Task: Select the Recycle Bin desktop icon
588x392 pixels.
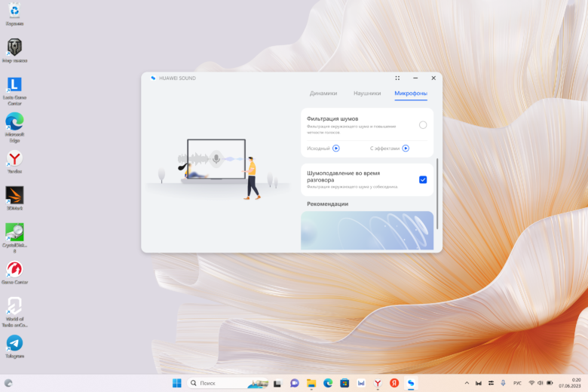Action: pos(14,14)
